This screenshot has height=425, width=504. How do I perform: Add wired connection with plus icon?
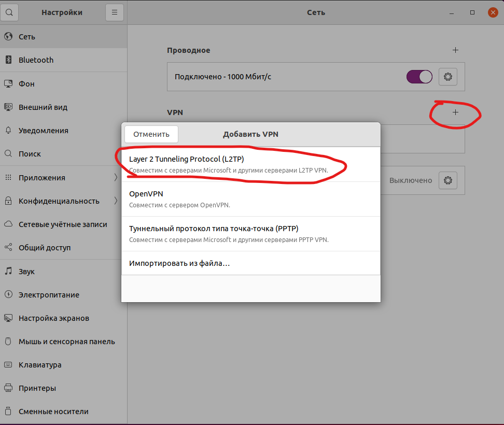click(455, 50)
